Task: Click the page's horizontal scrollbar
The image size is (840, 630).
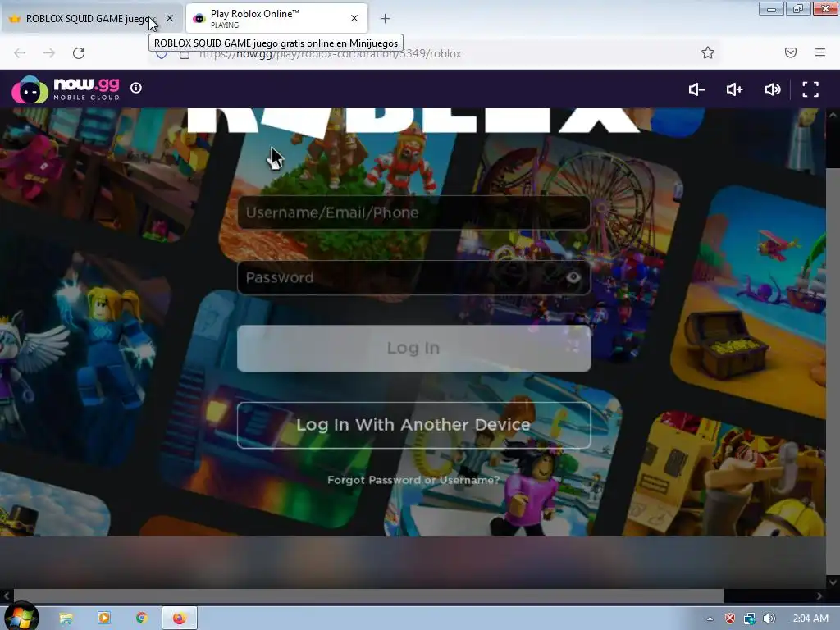Action: pos(368,596)
